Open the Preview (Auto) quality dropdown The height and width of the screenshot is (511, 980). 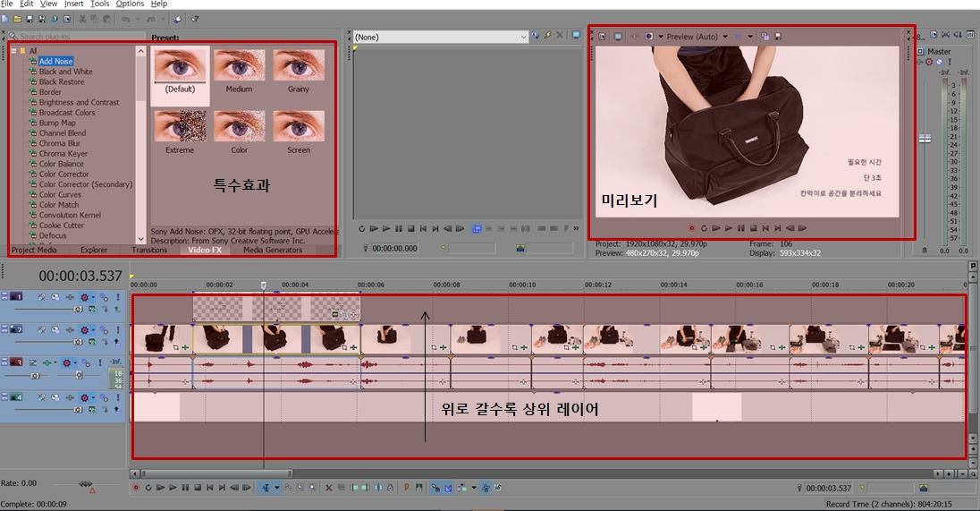tap(725, 37)
